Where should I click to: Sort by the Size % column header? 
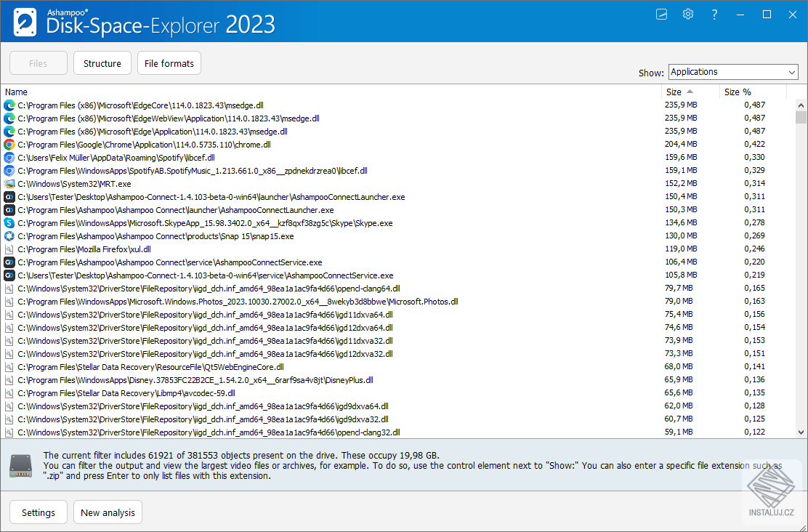click(x=753, y=92)
